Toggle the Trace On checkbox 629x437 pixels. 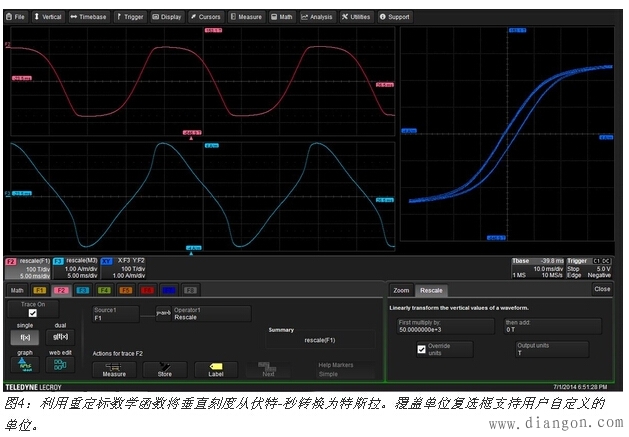[x=33, y=313]
